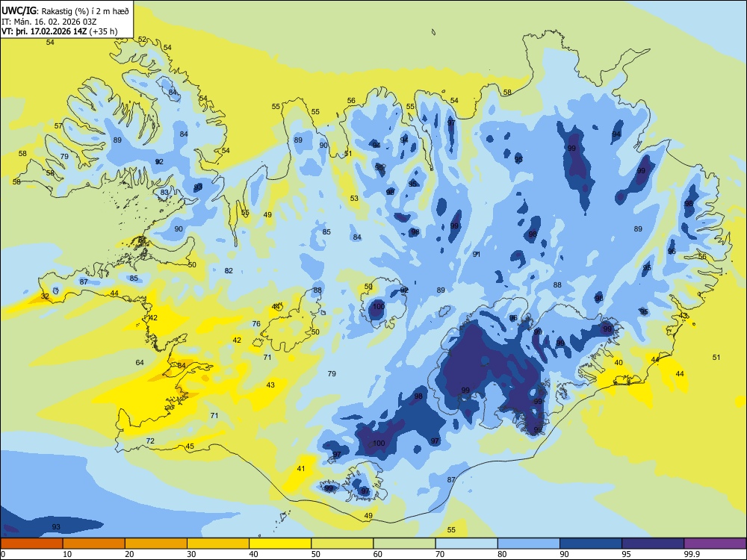The width and height of the screenshot is (747, 560).
Task: Select the pale yellow 50–60 legend swatch
Action: point(342,544)
